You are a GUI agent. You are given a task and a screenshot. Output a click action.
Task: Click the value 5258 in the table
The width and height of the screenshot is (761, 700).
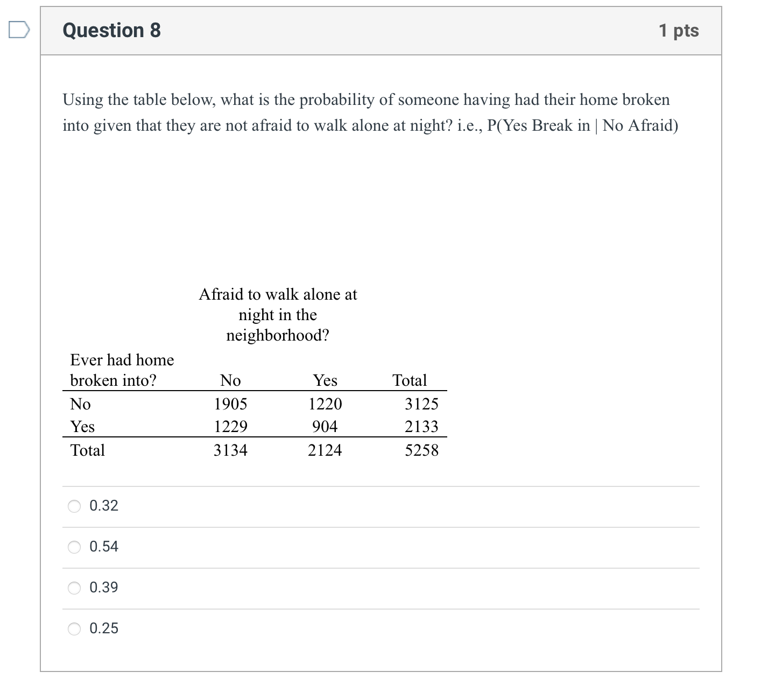[422, 450]
